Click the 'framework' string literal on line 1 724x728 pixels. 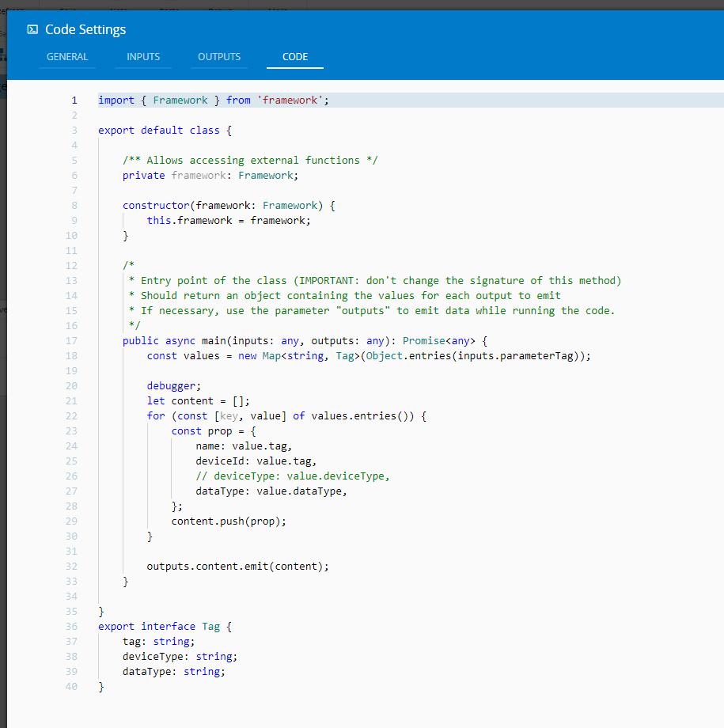coord(290,100)
